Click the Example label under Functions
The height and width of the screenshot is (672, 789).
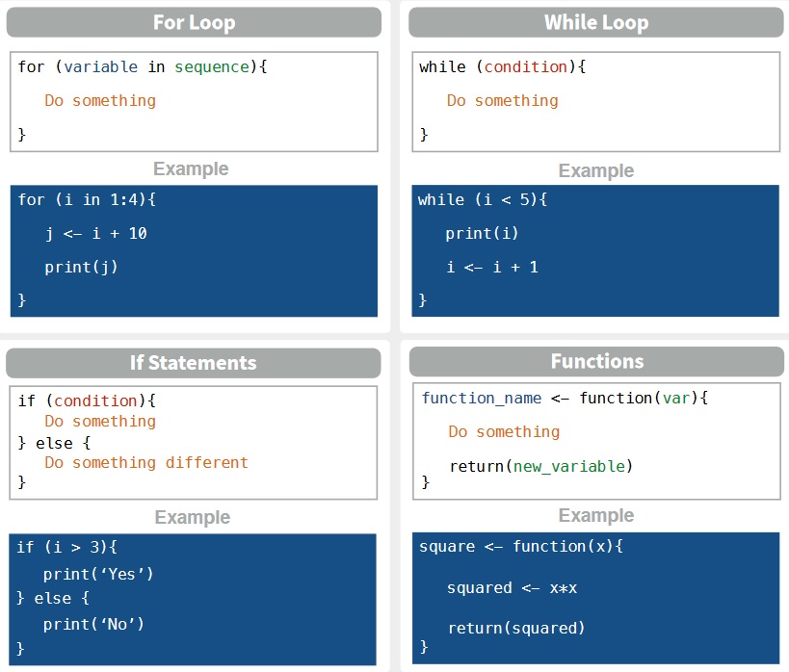coord(595,516)
